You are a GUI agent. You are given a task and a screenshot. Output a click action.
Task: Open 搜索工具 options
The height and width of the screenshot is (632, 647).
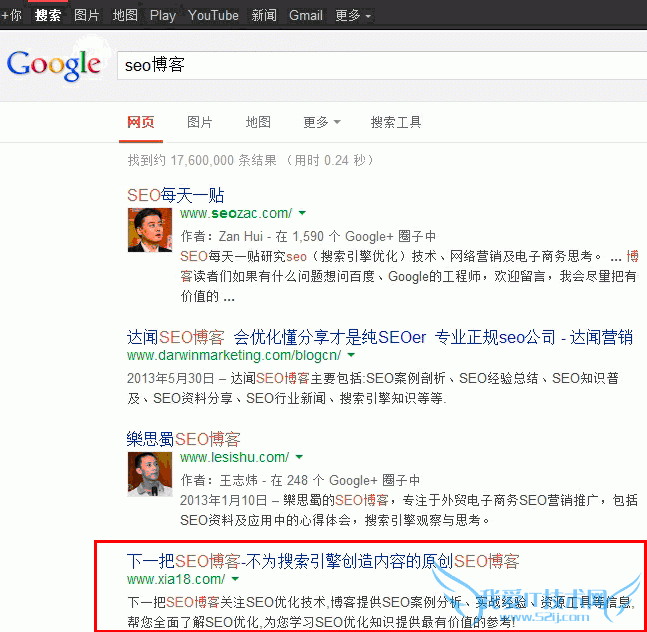pyautogui.click(x=396, y=122)
